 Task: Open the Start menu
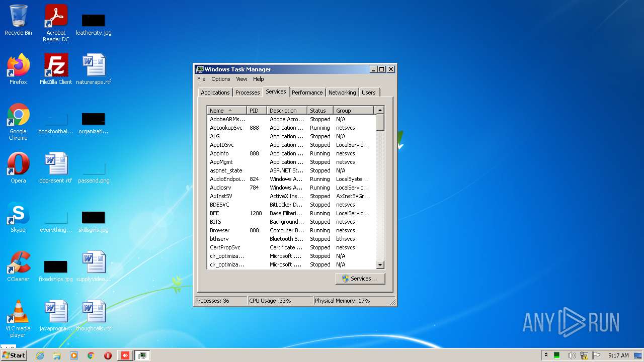(14, 355)
